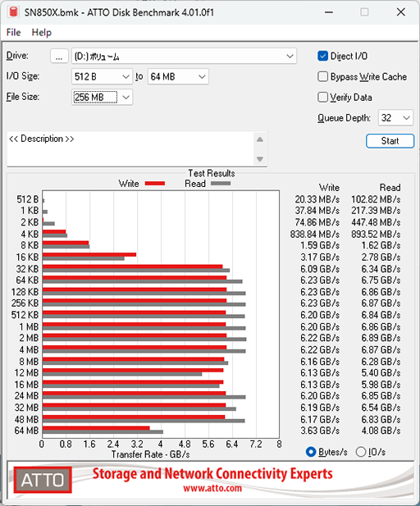
Task: Click the ATTO logo in the banner
Action: pos(43,480)
